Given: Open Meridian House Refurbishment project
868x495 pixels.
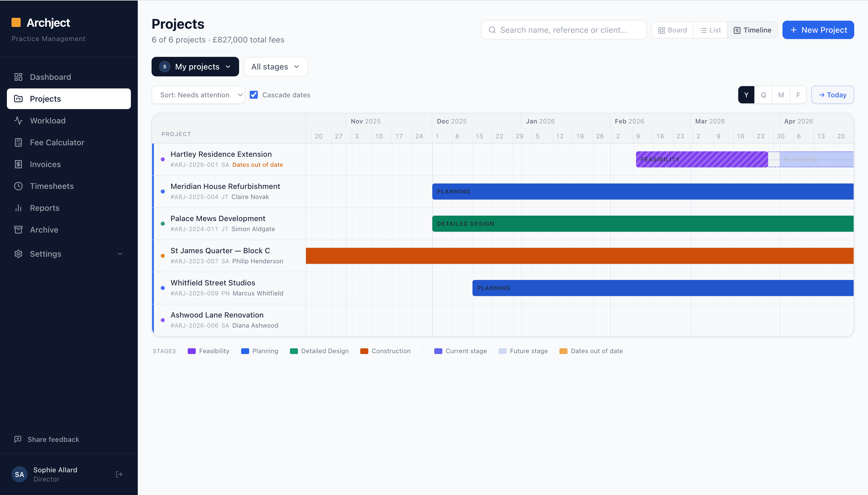Looking at the screenshot, I should point(225,186).
